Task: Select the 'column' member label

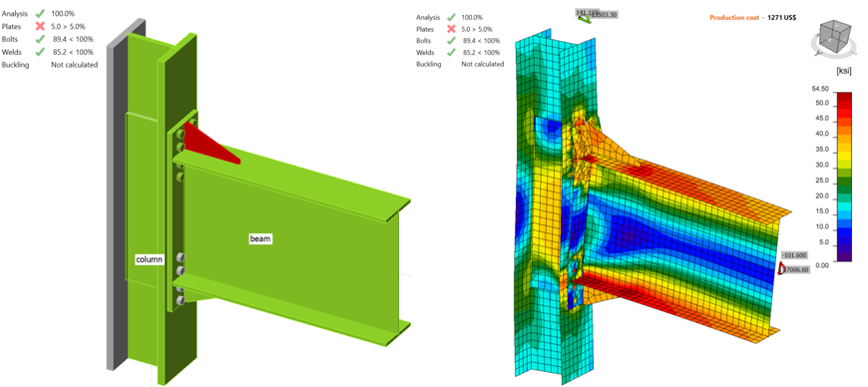Action: tap(150, 259)
